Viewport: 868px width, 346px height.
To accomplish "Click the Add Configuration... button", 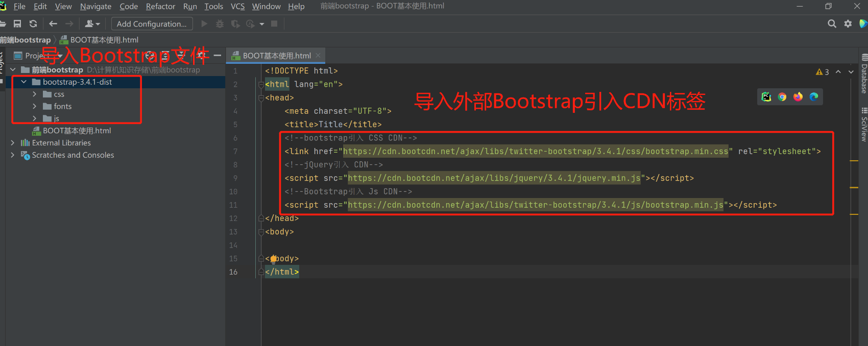I will [152, 24].
